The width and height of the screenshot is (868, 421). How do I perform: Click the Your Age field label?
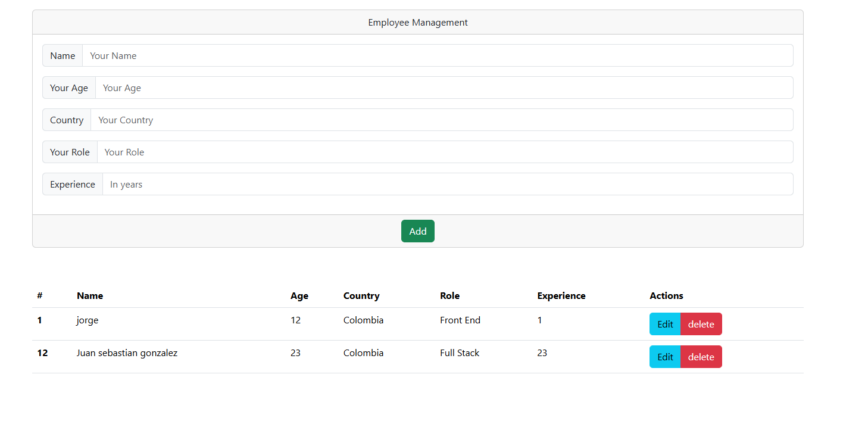pos(69,88)
